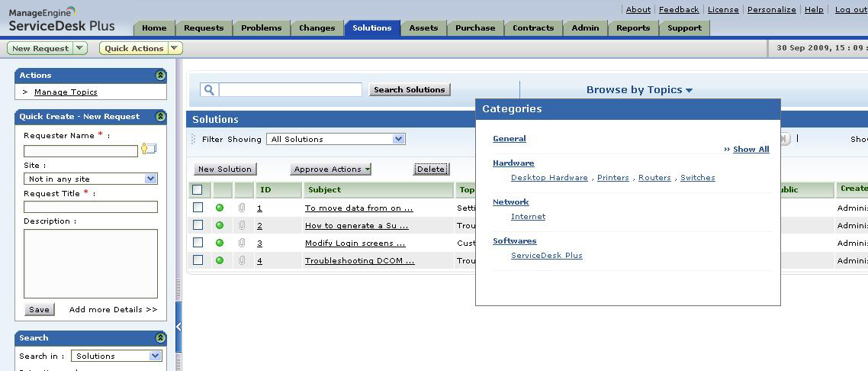Expand Browse by Topics menu
868x371 pixels.
tap(639, 90)
